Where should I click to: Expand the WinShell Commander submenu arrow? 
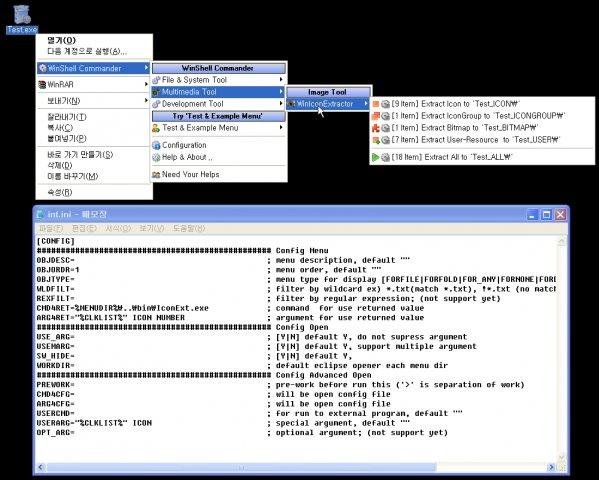click(146, 68)
